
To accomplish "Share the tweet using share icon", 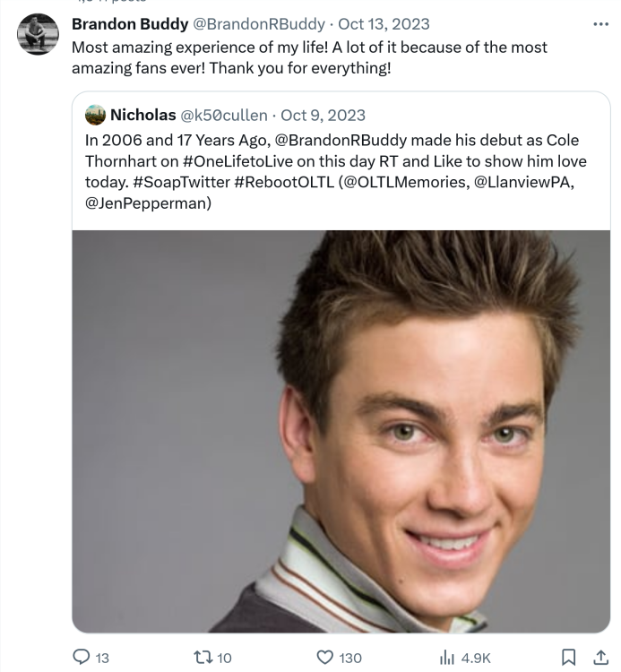I will (599, 657).
